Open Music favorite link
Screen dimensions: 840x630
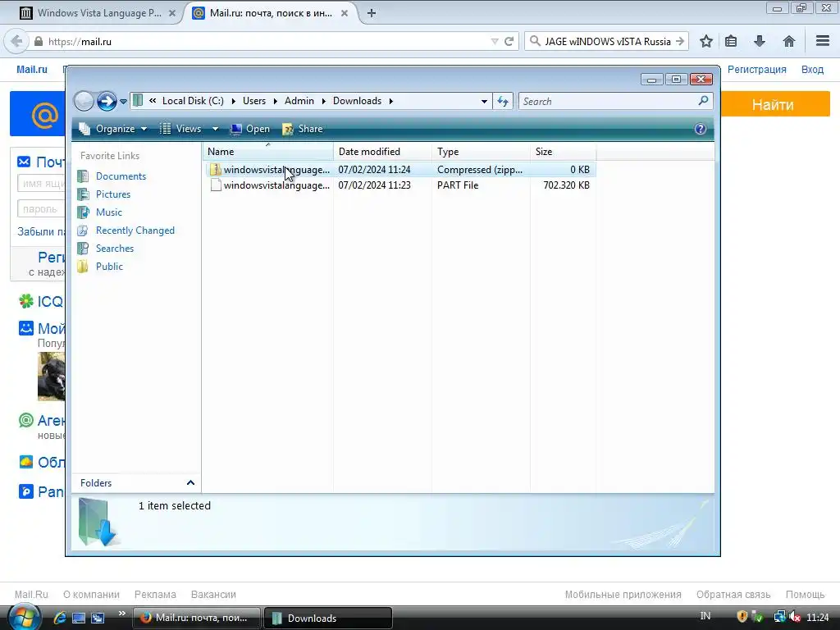pos(109,212)
